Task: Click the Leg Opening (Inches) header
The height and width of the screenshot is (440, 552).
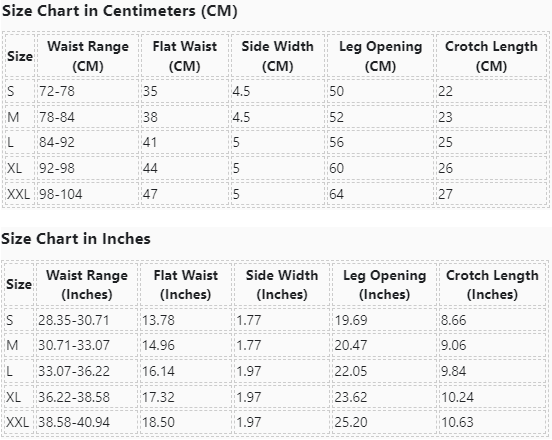Action: [384, 284]
